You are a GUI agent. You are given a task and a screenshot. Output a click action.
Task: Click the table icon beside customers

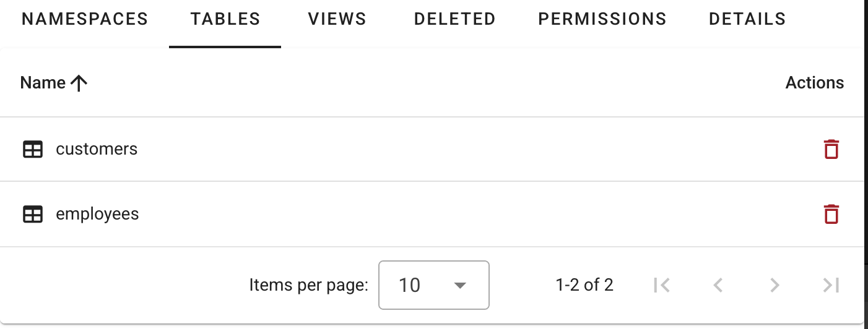pyautogui.click(x=32, y=149)
